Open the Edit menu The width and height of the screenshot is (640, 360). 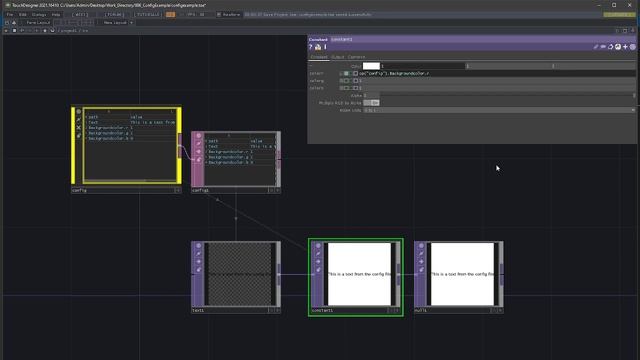tap(23, 15)
